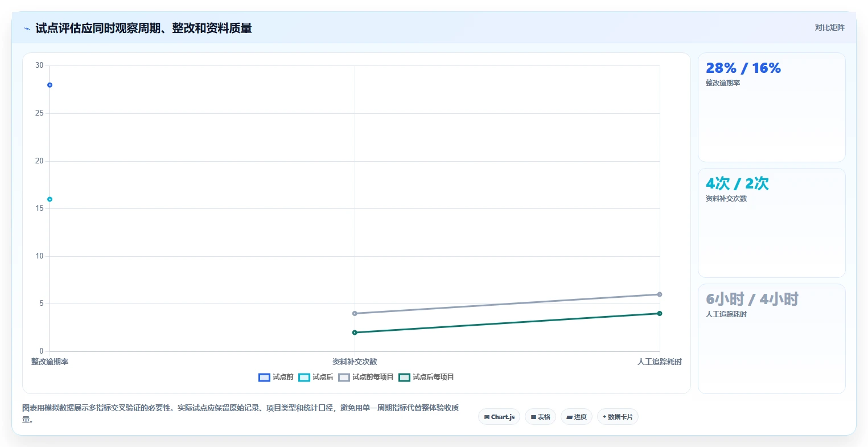Viewport: 868px width, 447px height.
Task: Click the 20 y-axis tick
Action: click(x=39, y=161)
